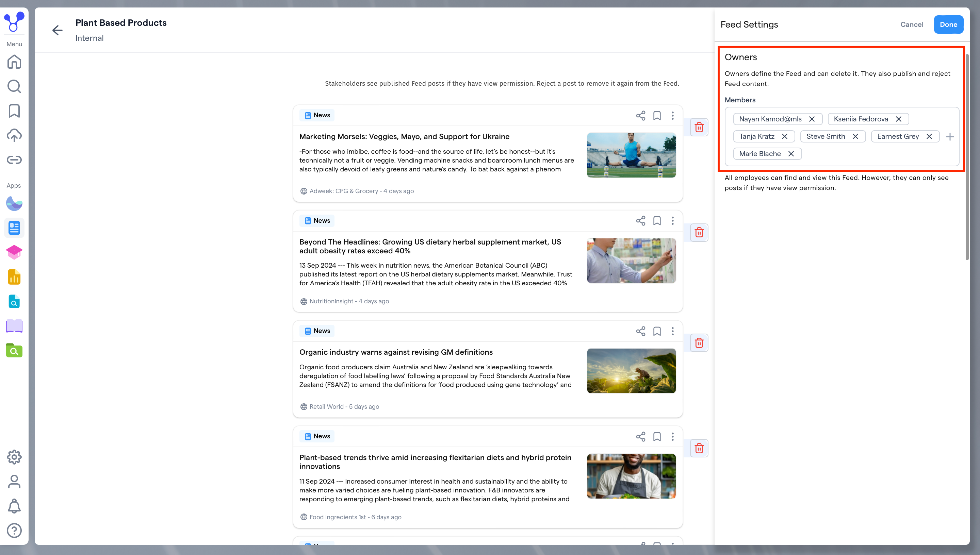This screenshot has width=980, height=555.
Task: Click the Retail World source label
Action: tap(326, 407)
